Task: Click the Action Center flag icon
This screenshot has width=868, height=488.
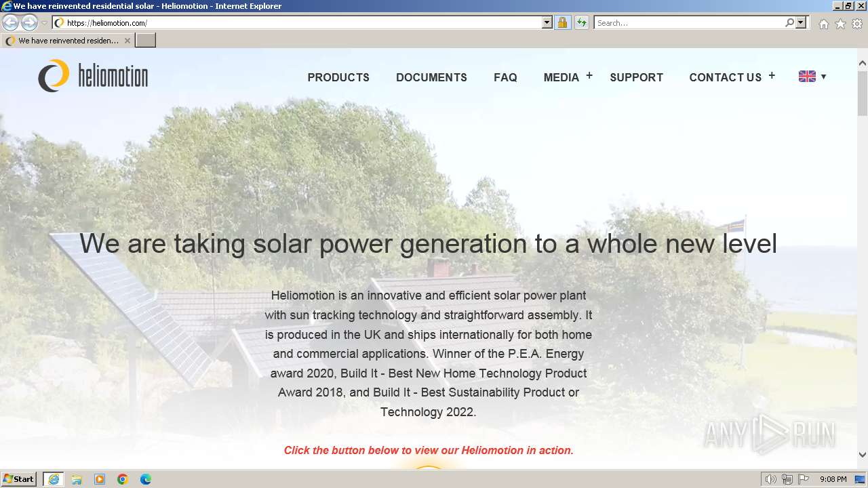Action: [804, 479]
